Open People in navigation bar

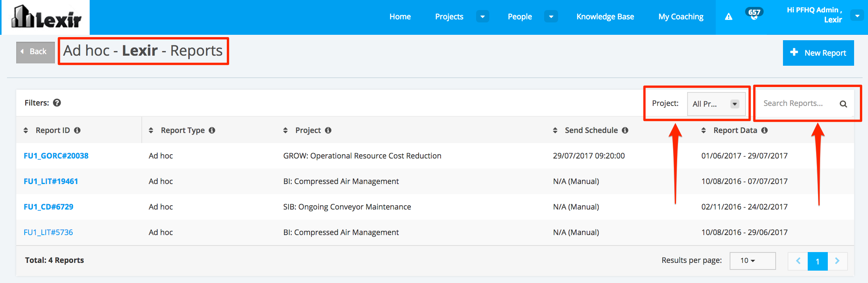click(520, 17)
